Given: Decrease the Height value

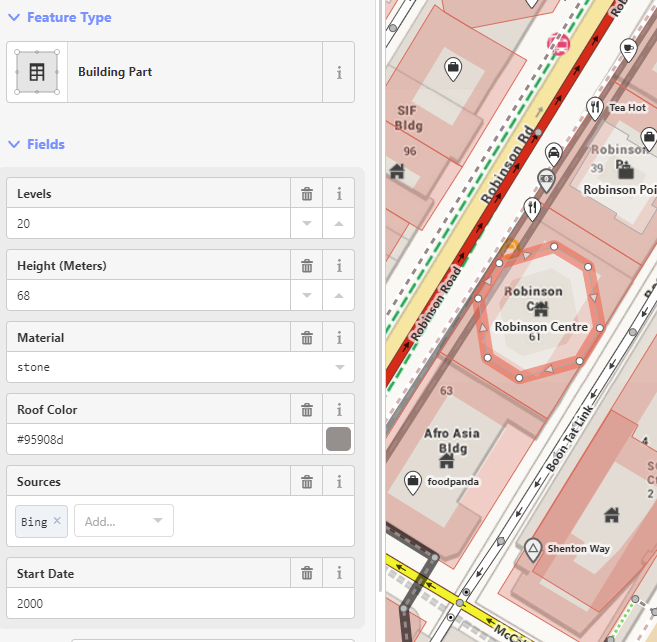Looking at the screenshot, I should [x=307, y=295].
